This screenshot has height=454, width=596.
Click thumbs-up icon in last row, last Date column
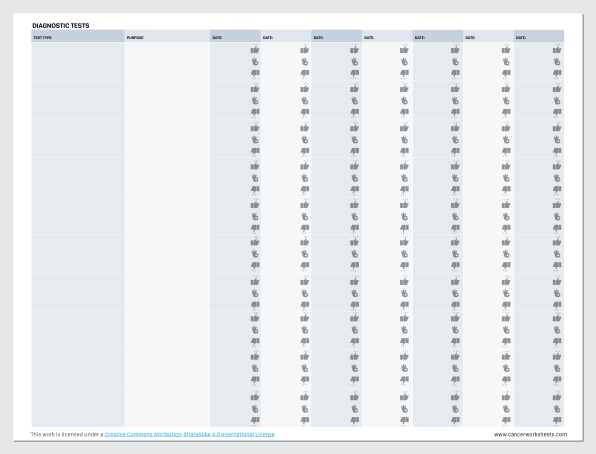click(x=557, y=397)
